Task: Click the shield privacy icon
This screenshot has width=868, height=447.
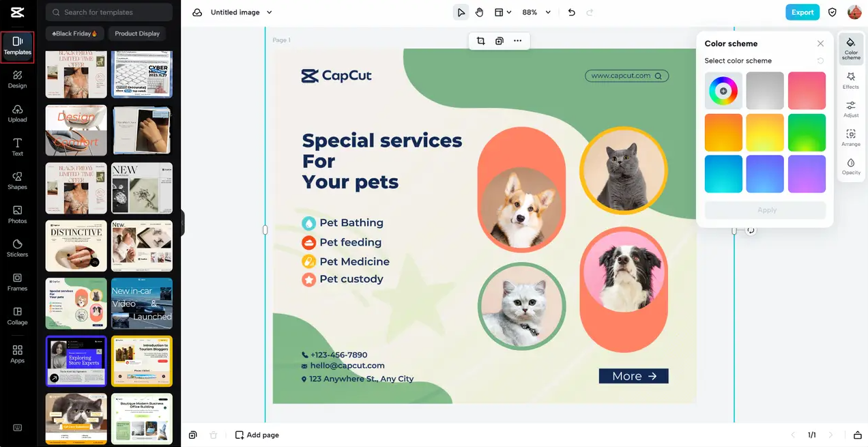Action: coord(833,12)
